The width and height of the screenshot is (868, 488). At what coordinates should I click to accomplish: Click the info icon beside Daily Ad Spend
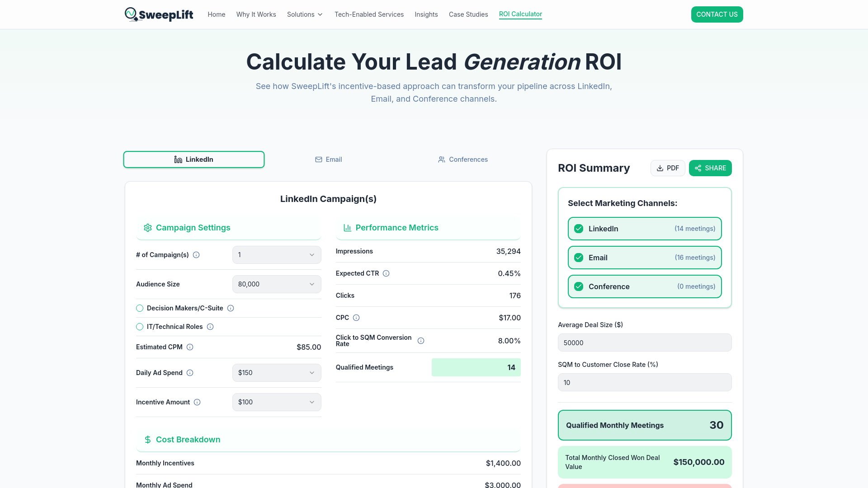(x=190, y=373)
